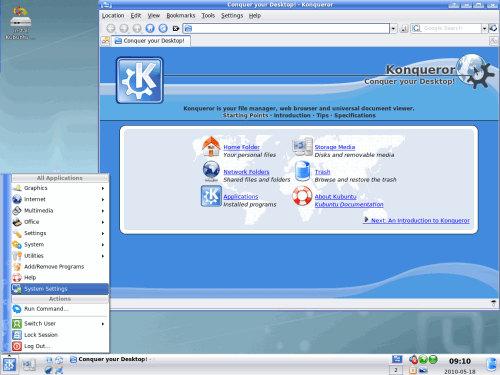Choose Add/Remove Programs from the K menu

[x=60, y=267]
